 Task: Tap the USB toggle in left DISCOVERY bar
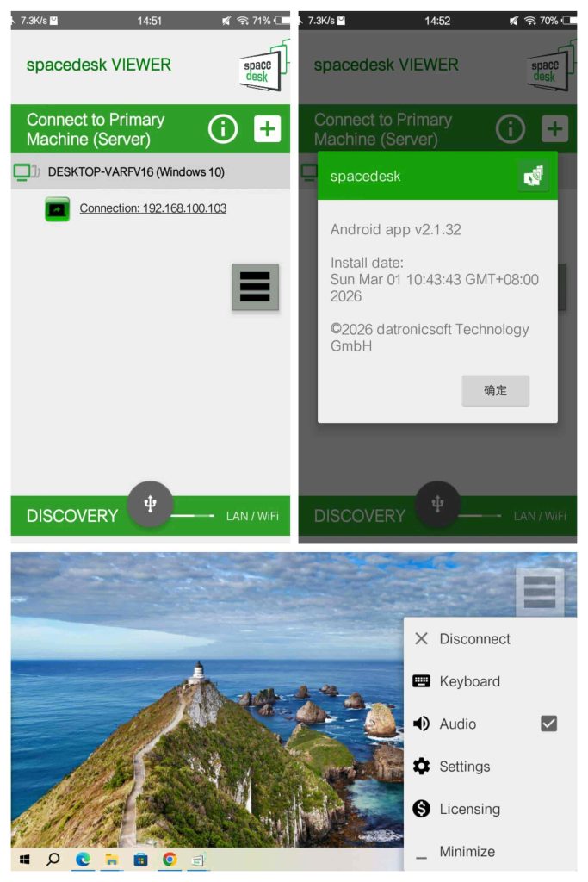pos(150,503)
